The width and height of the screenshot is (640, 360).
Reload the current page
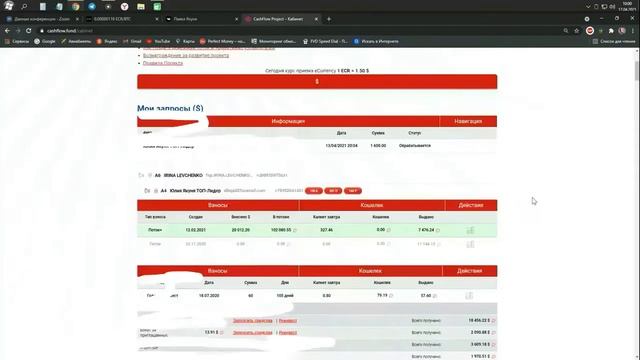pos(29,31)
